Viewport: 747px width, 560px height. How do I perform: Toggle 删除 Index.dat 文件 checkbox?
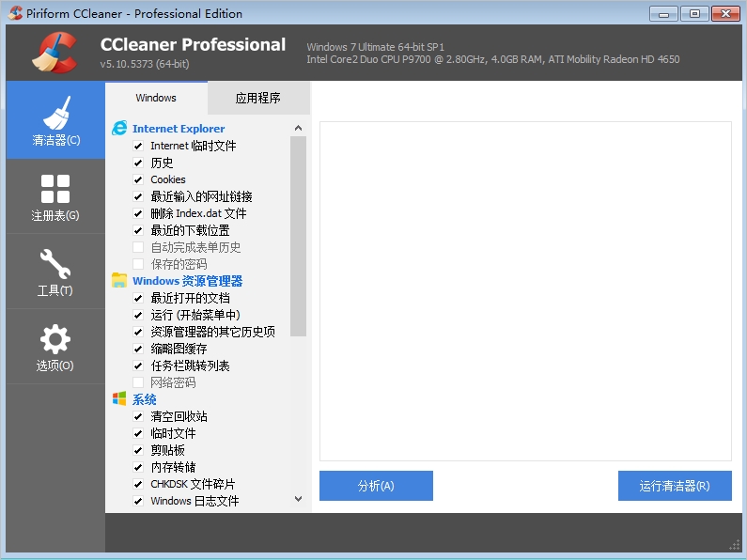[x=138, y=213]
